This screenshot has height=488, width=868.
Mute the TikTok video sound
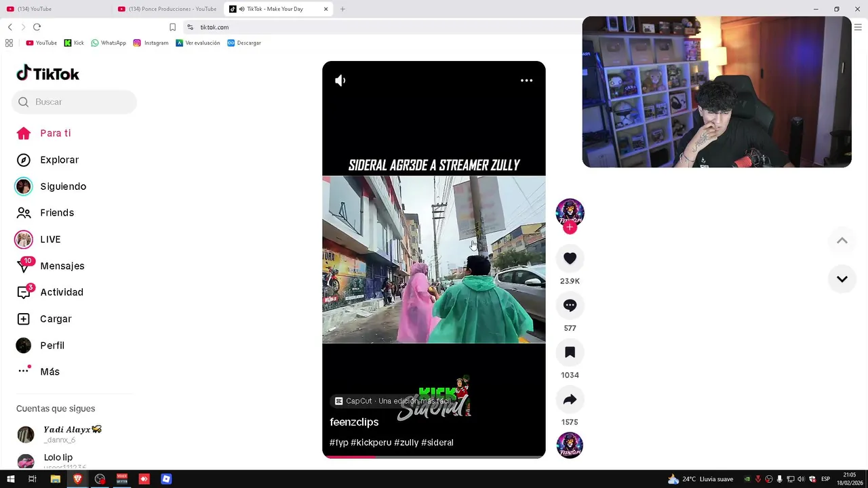340,81
